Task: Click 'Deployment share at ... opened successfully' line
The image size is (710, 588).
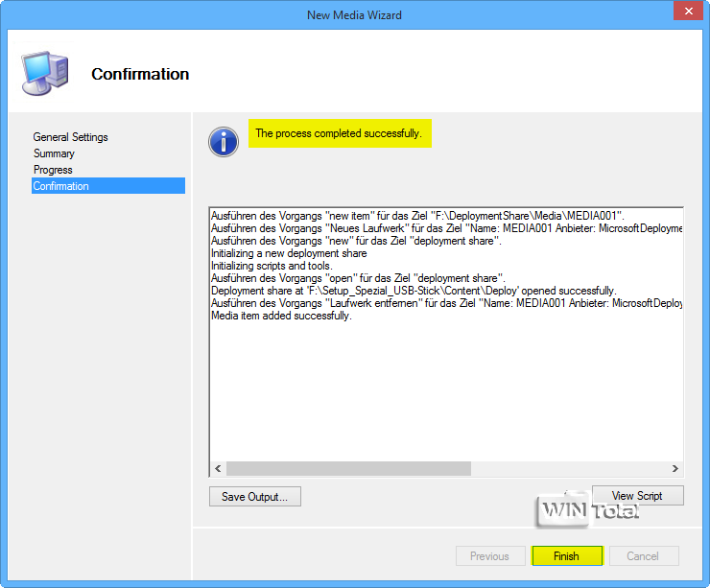Action: pyautogui.click(x=414, y=291)
